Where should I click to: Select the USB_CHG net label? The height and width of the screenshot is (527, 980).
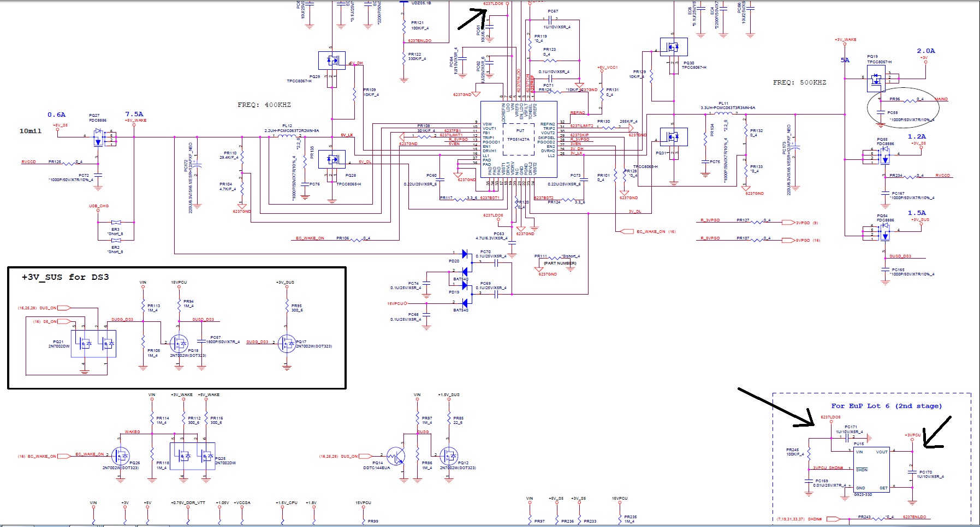tap(99, 206)
